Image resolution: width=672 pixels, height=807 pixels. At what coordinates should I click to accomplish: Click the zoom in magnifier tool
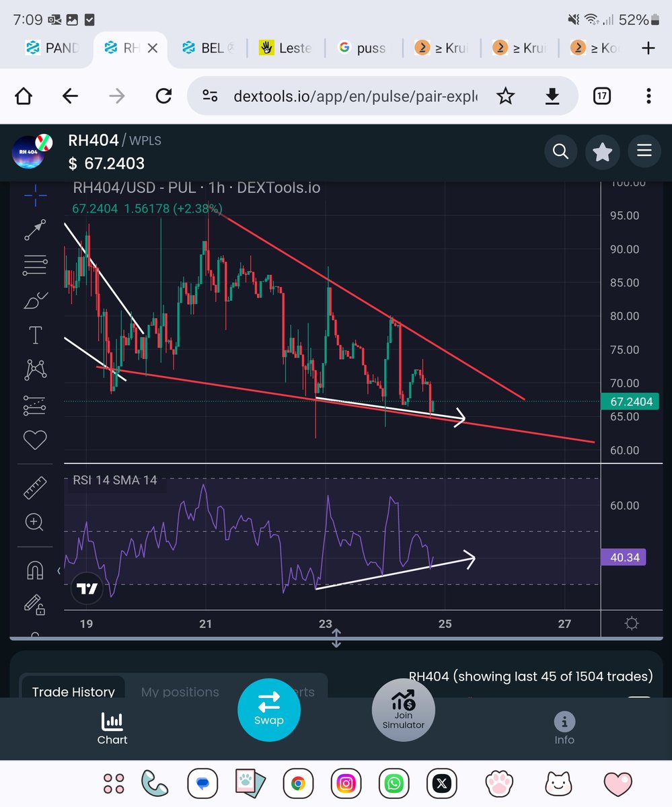click(x=35, y=522)
